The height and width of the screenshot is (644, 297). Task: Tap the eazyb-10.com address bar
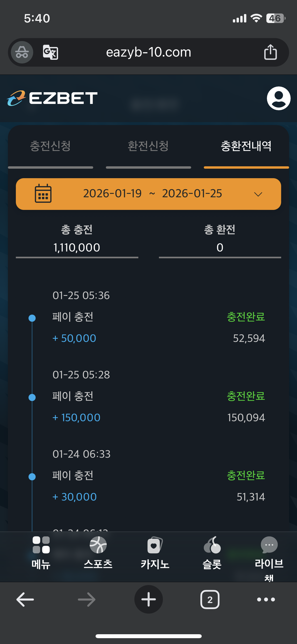148,52
